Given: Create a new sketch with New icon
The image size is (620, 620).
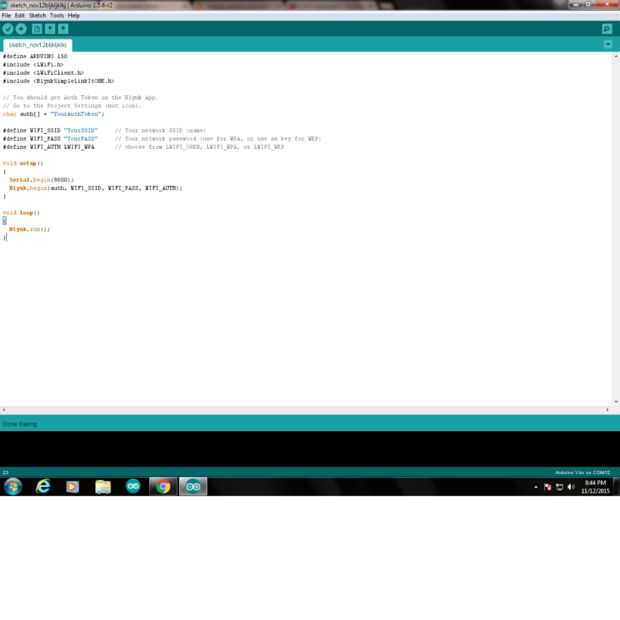Looking at the screenshot, I should tap(37, 29).
